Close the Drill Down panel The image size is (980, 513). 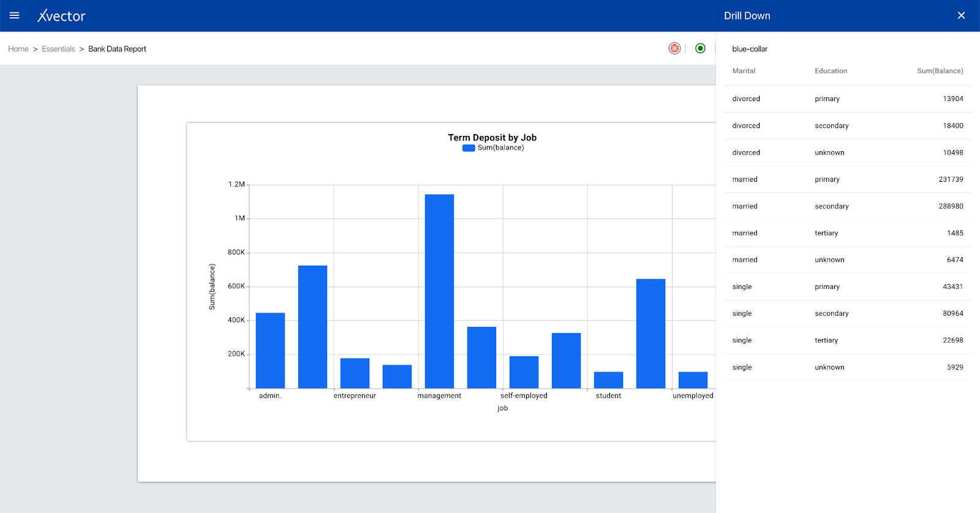coord(961,16)
